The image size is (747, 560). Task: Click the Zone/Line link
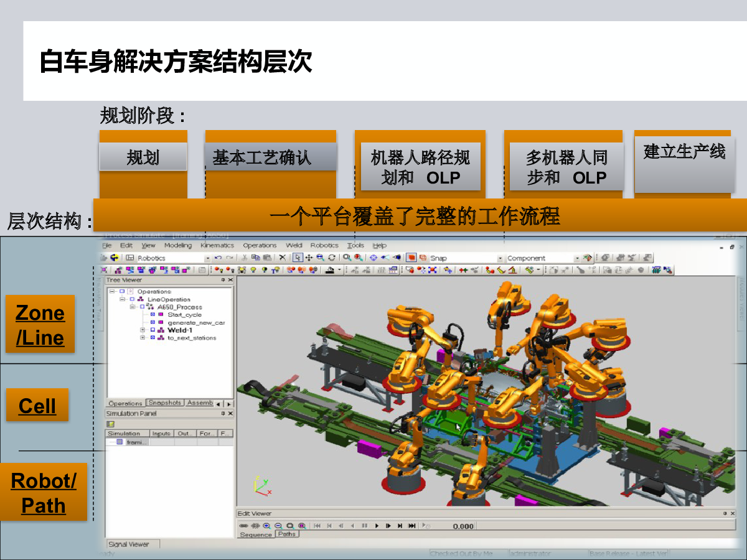(40, 325)
